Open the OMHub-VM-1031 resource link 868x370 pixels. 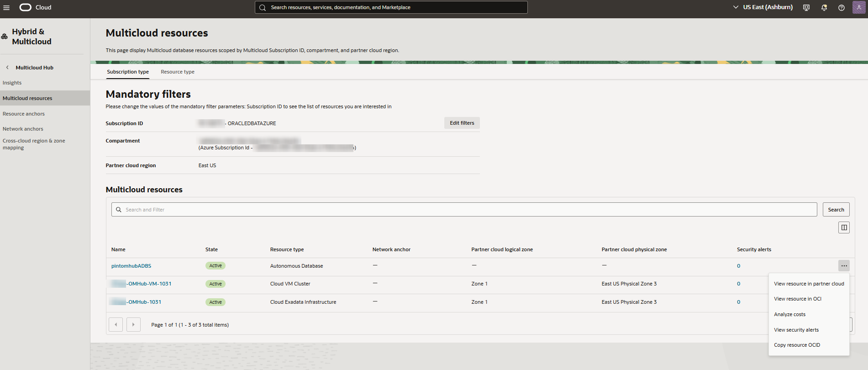click(142, 284)
